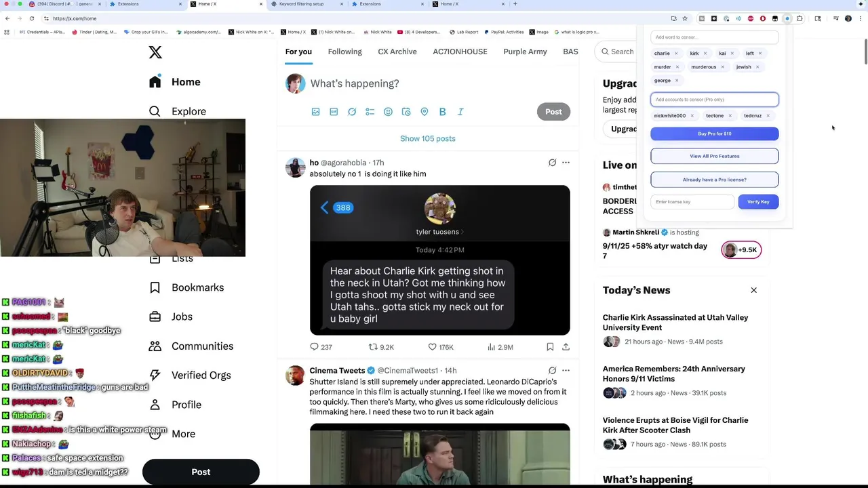
Task: Focus the 'Add accounts to censor' field
Action: pos(715,100)
